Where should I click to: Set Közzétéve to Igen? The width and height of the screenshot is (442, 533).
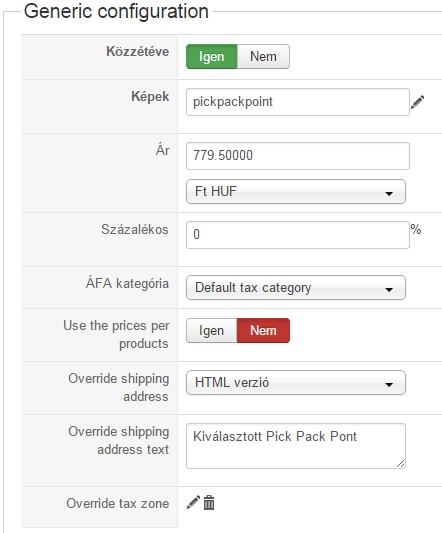click(x=211, y=56)
